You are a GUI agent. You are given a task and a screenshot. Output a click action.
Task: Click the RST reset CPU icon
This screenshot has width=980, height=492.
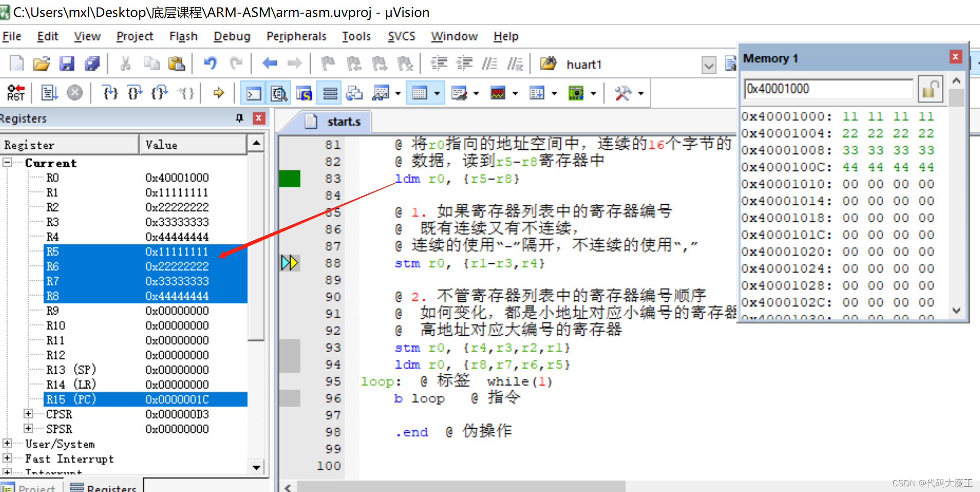pos(15,93)
